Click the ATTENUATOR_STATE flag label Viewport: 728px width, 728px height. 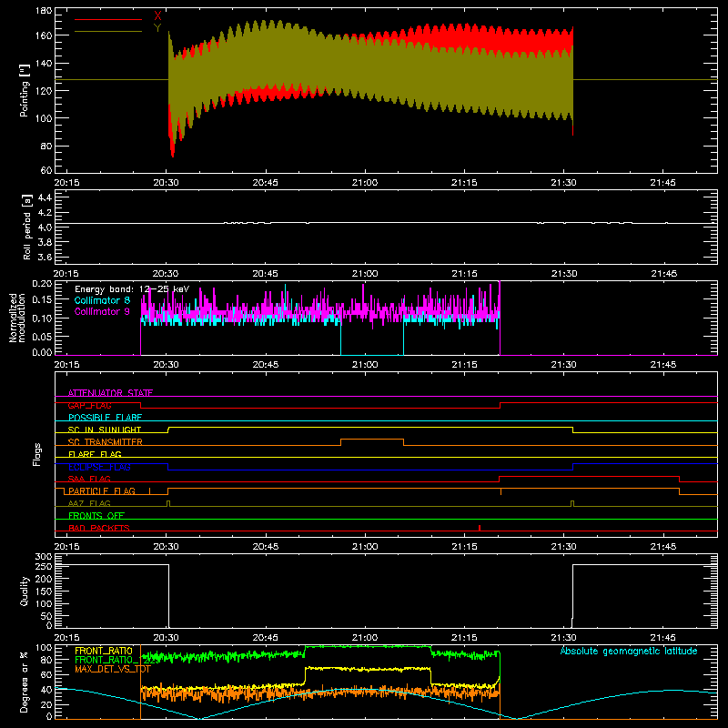click(110, 393)
